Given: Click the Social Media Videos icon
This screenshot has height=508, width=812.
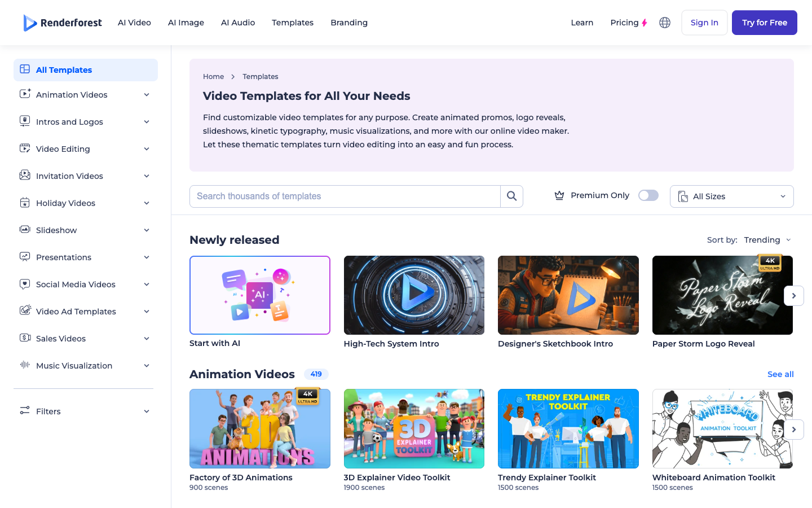Looking at the screenshot, I should point(25,284).
